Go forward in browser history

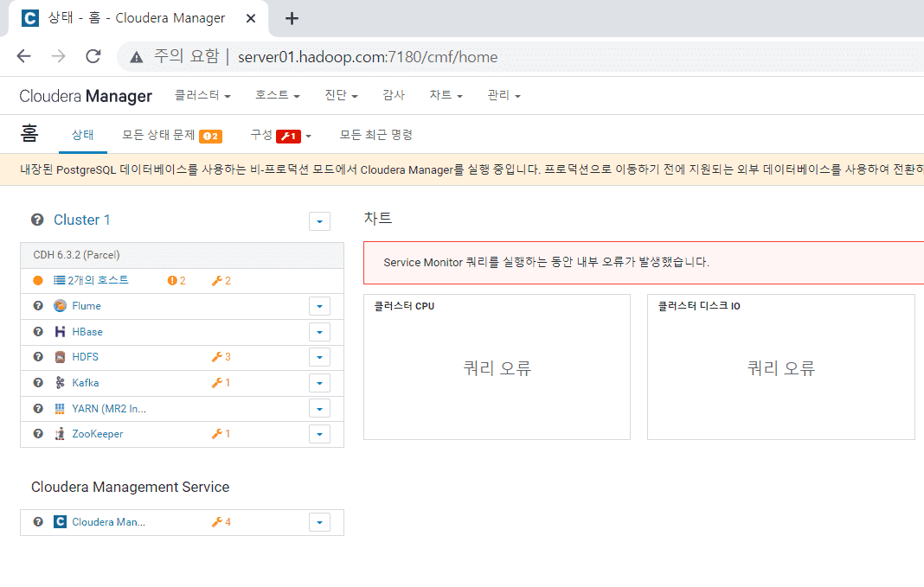[58, 56]
